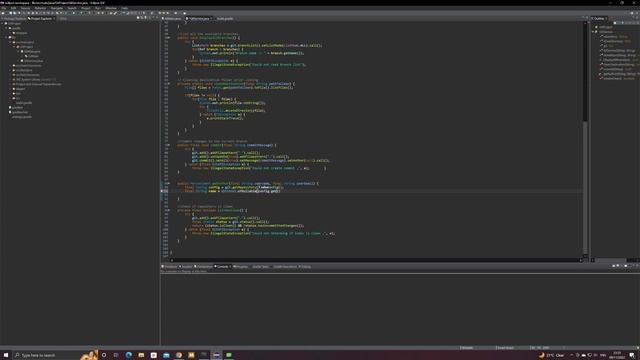Viewport: 640px width, 360px height.
Task: Switch to the Project Explorer tab
Action: click(x=41, y=19)
